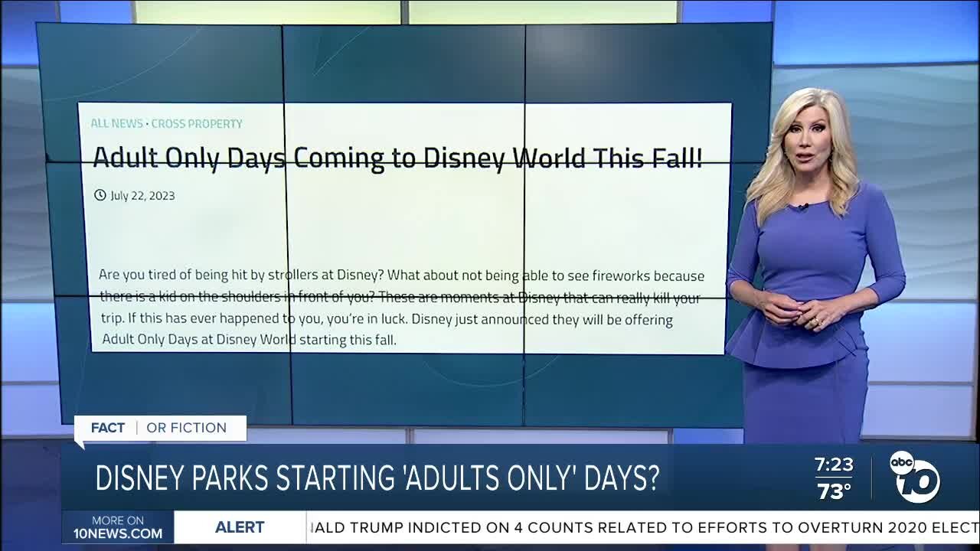Click the ALERT label in the ticker
This screenshot has height=551, width=980.
pos(240,527)
